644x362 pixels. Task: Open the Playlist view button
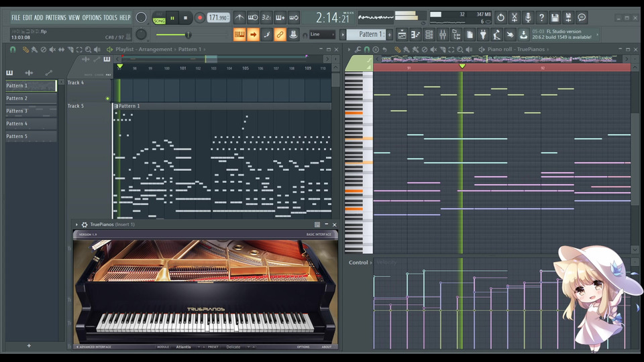(x=402, y=35)
